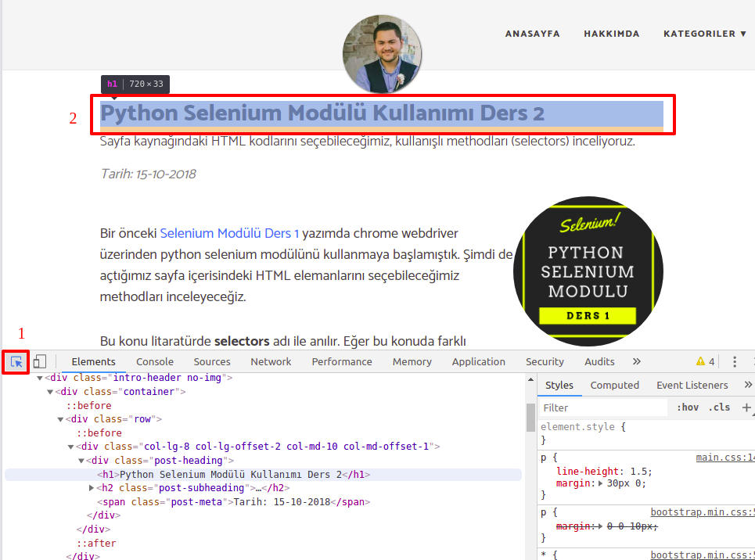Open the Network tab
The image size is (755, 560).
tap(271, 361)
